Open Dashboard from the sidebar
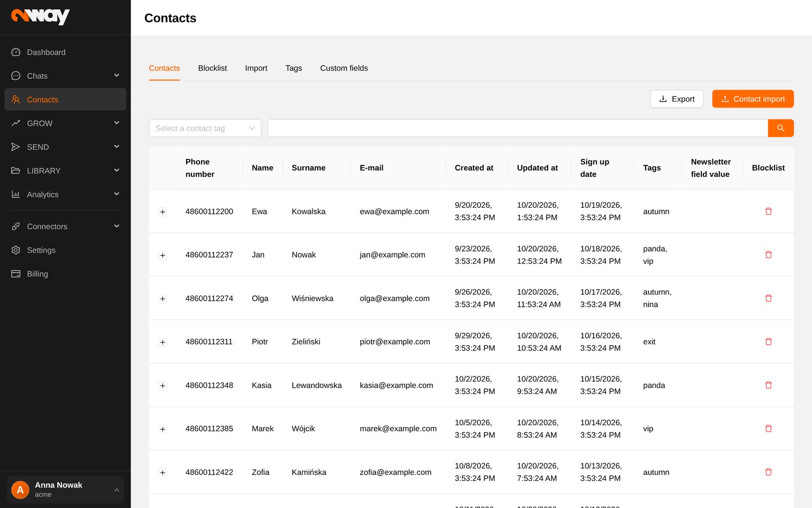 tap(65, 52)
